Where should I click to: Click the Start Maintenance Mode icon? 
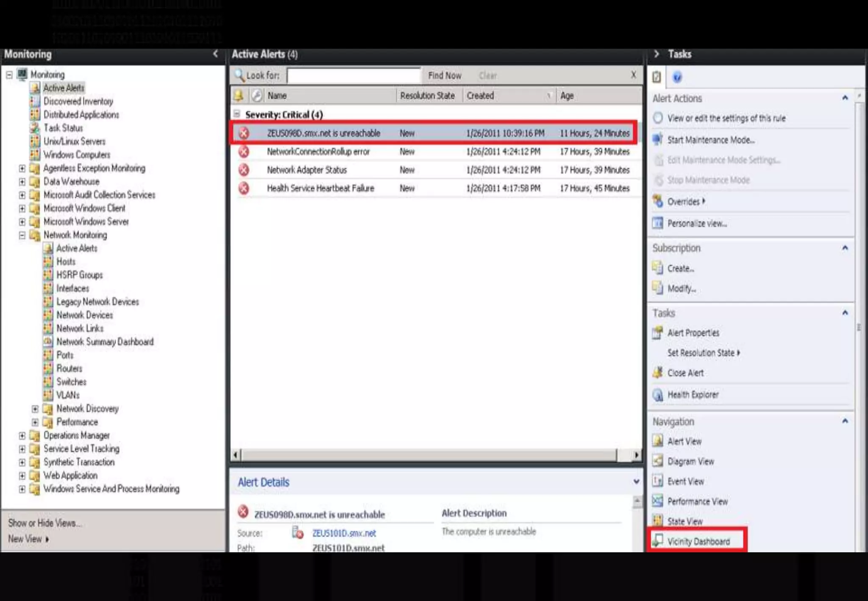(x=658, y=139)
